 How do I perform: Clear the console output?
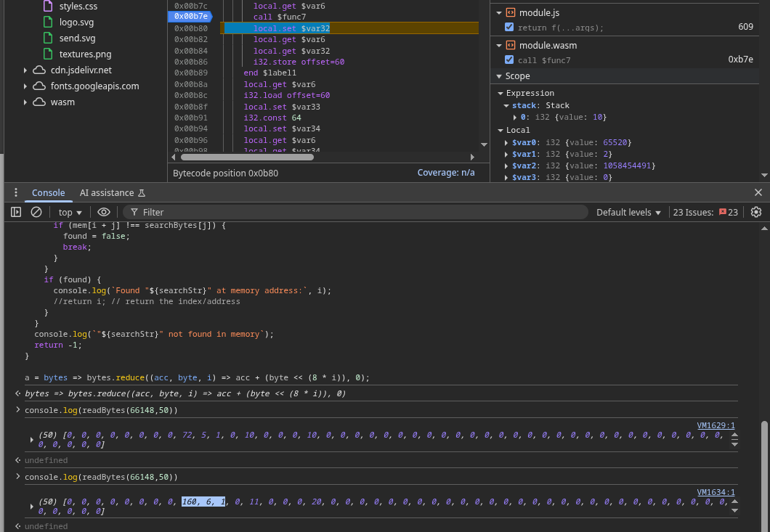coord(36,212)
